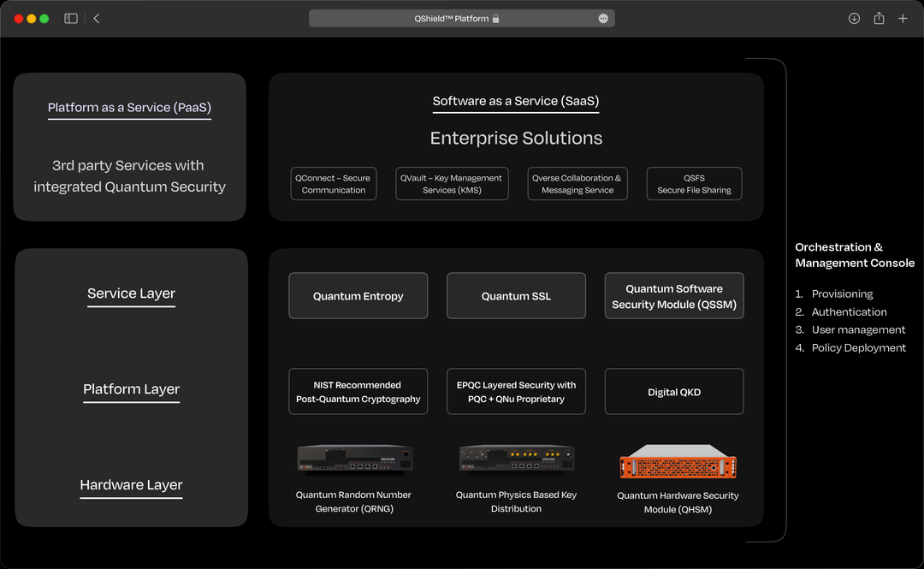
Task: Switch to the Hardware Layer section
Action: (x=130, y=485)
